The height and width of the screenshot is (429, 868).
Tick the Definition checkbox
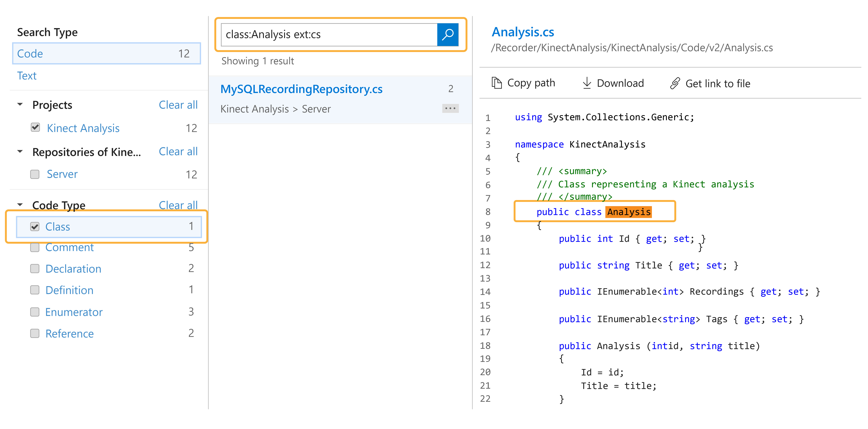pos(35,290)
